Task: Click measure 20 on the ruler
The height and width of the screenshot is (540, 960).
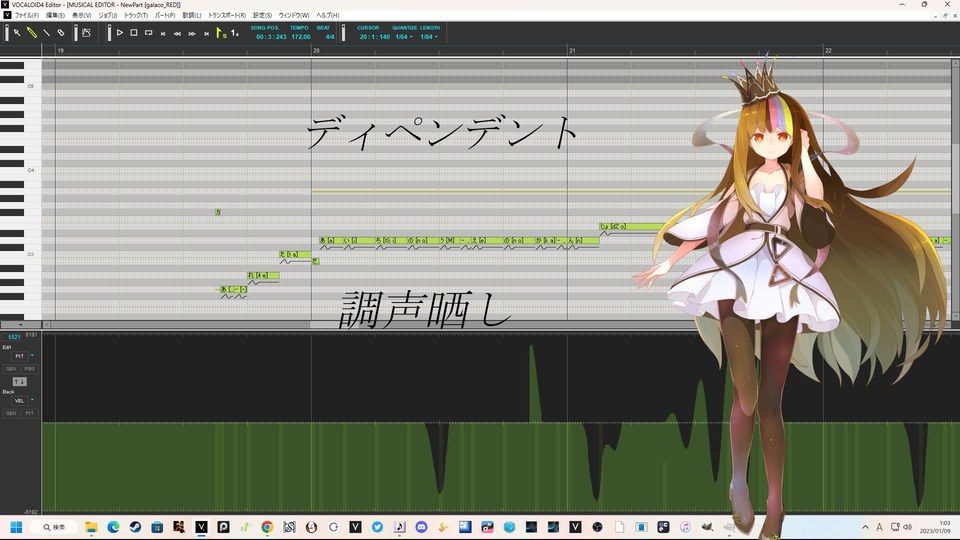Action: (x=316, y=50)
